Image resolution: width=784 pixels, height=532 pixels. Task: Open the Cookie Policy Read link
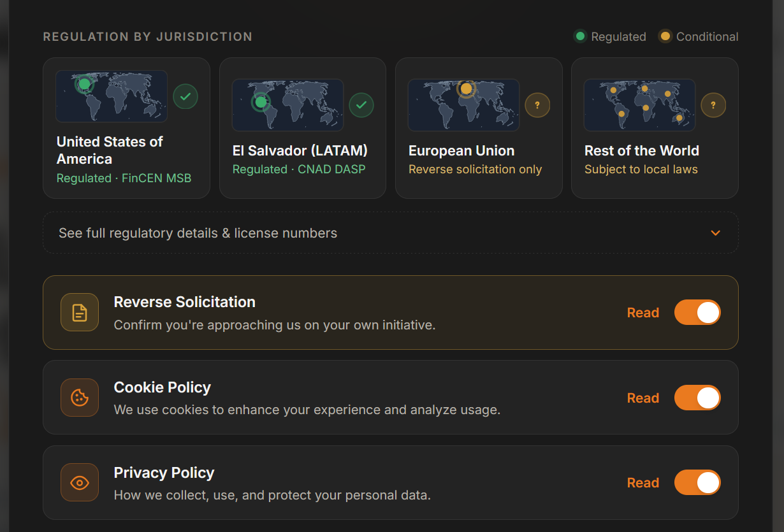tap(643, 398)
